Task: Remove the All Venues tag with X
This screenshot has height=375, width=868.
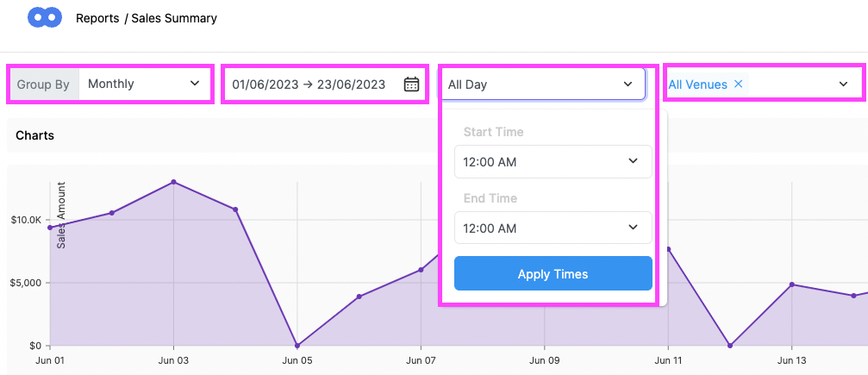Action: pyautogui.click(x=738, y=84)
